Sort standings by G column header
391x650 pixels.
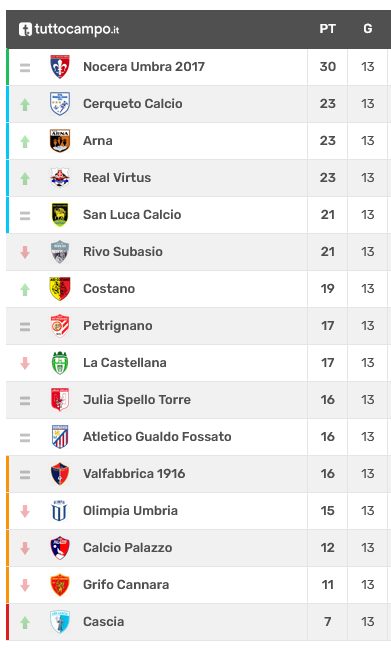367,29
